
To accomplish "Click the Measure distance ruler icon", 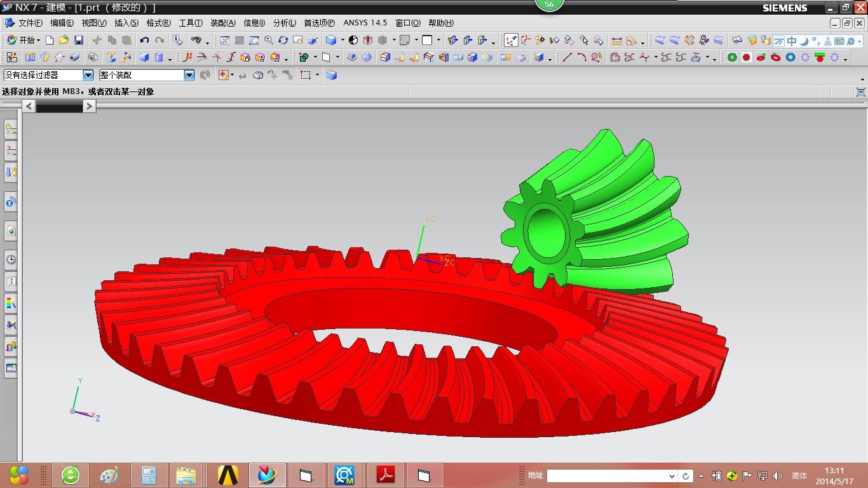I will pos(616,40).
